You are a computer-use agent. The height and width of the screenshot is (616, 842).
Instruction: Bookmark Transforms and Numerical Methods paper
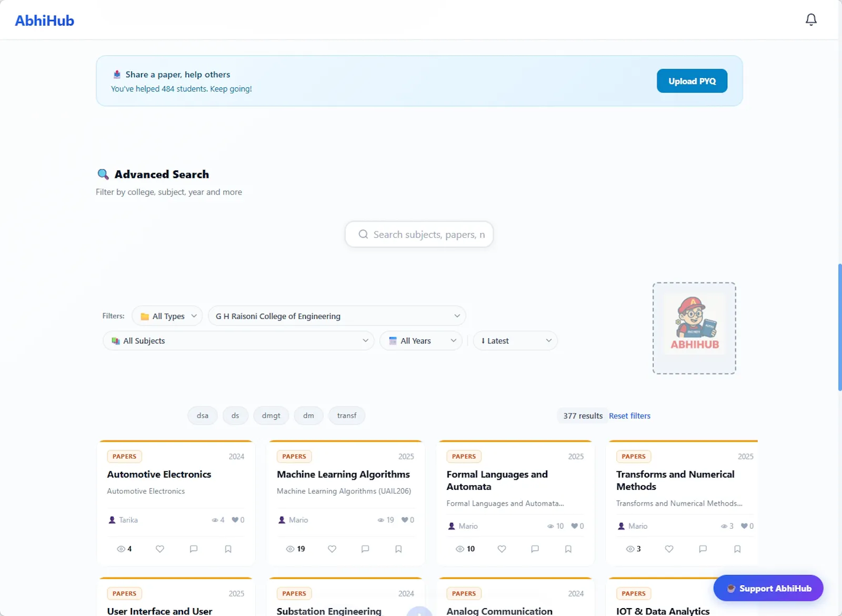(737, 549)
